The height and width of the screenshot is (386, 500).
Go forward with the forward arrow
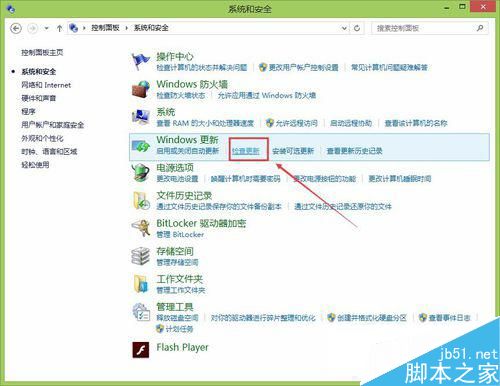[x=32, y=28]
